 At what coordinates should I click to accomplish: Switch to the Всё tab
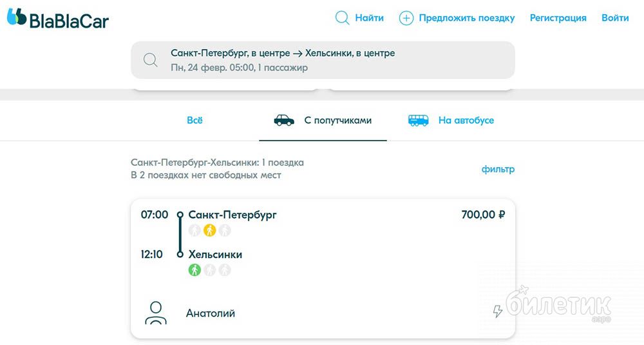[194, 121]
